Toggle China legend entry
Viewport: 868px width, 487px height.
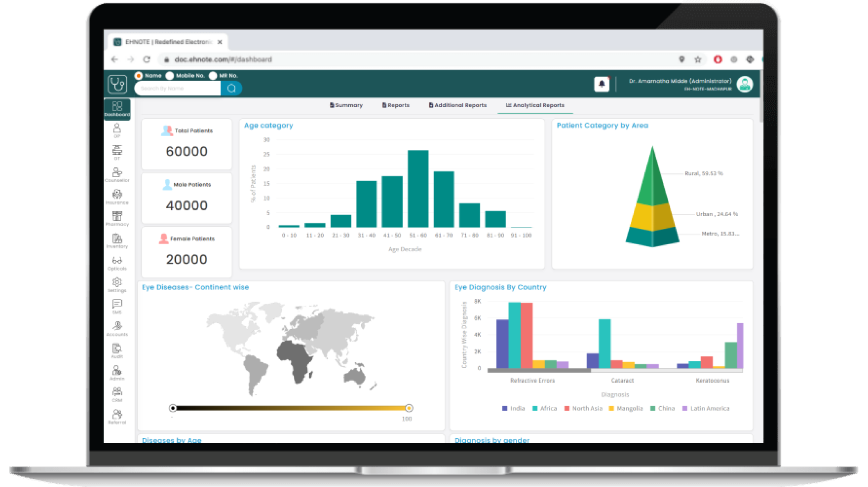coord(662,408)
